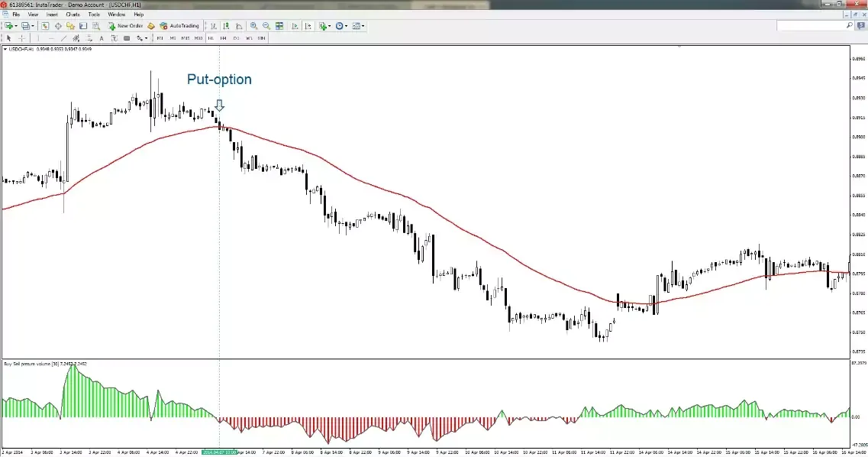Open the Periods clock icon
The width and height of the screenshot is (868, 457).
[340, 26]
